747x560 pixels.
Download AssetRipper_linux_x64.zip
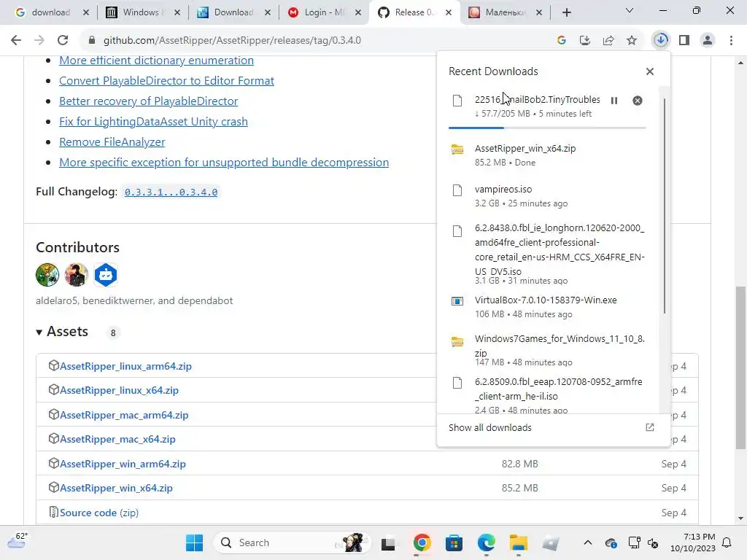(x=119, y=391)
